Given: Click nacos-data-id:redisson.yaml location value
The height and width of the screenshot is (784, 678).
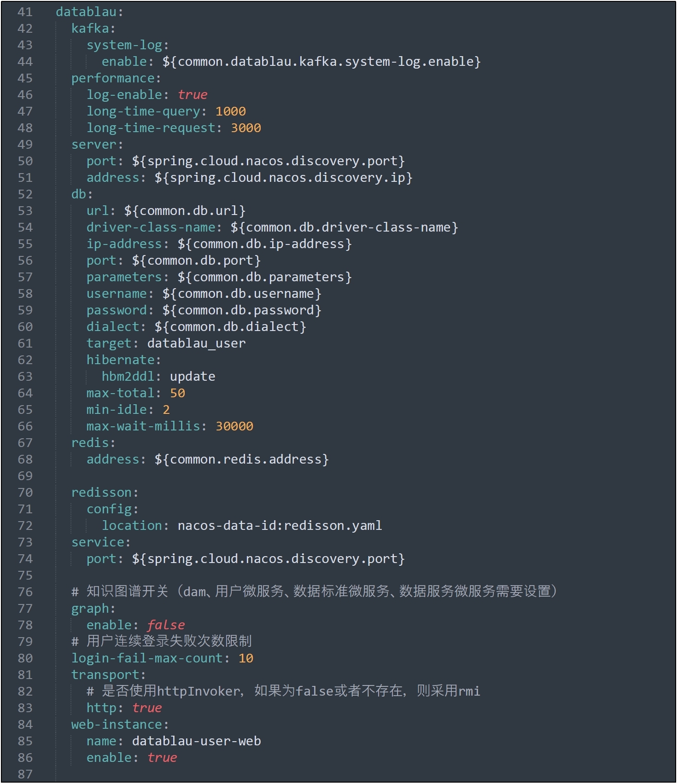Looking at the screenshot, I should click(280, 526).
